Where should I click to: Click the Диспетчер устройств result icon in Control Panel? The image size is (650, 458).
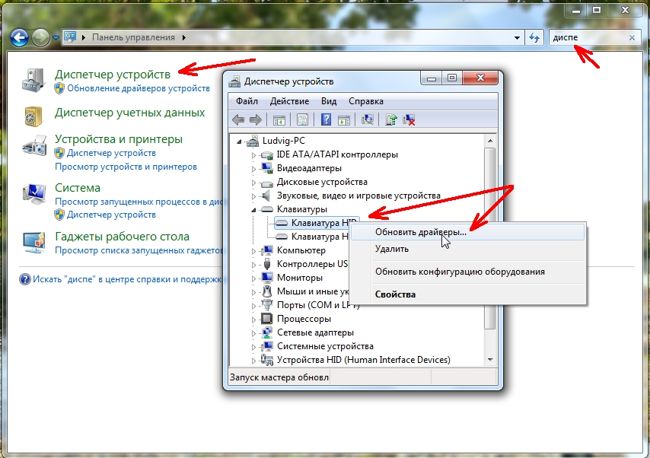tap(34, 80)
